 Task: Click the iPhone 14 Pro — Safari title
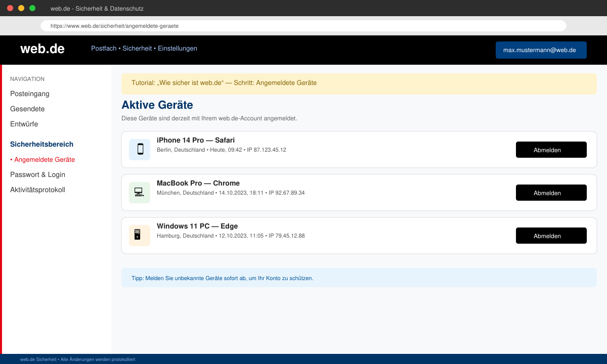click(x=196, y=140)
